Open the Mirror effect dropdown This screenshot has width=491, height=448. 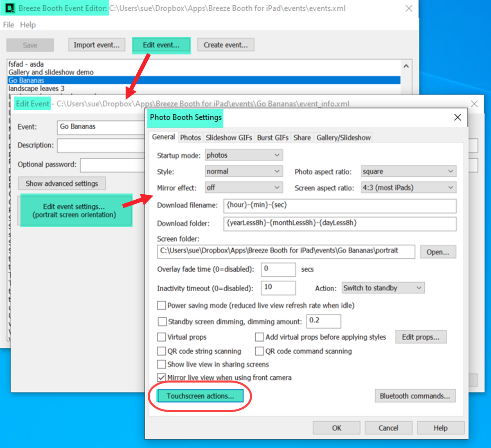244,187
